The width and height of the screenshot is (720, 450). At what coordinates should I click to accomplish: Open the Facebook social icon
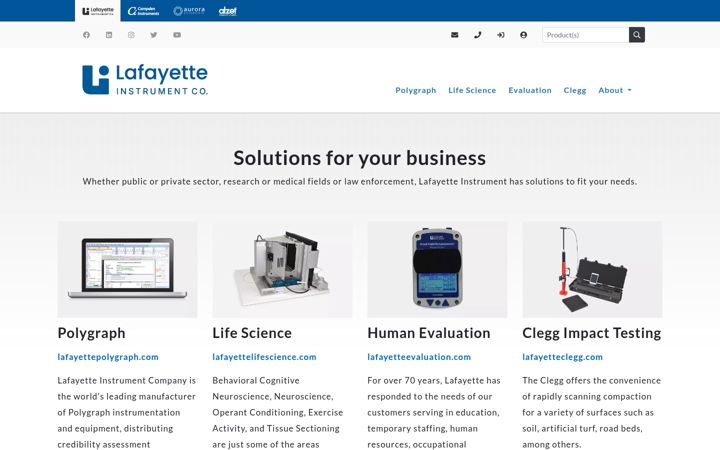(x=86, y=35)
